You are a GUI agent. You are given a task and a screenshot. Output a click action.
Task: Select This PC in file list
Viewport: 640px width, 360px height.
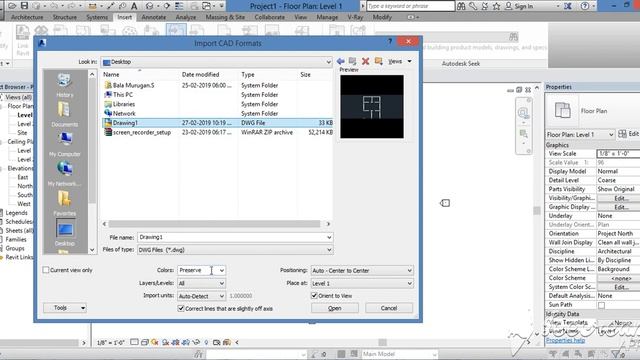coord(122,95)
